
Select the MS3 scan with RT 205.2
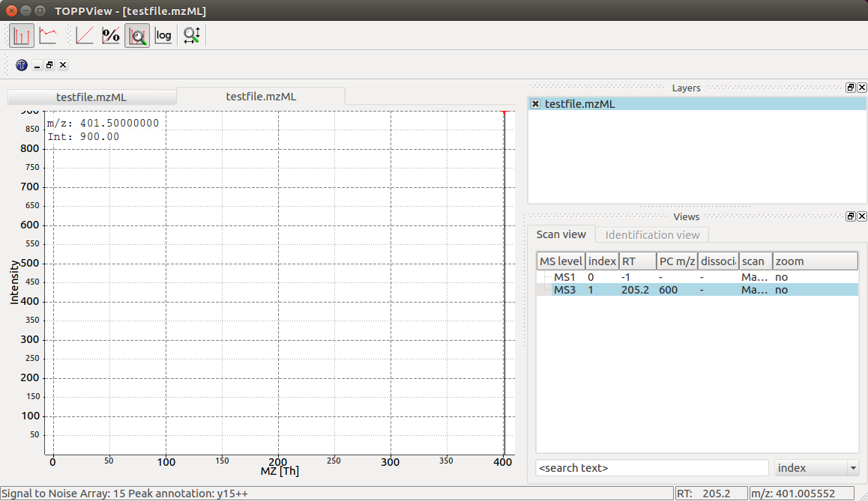(x=697, y=290)
